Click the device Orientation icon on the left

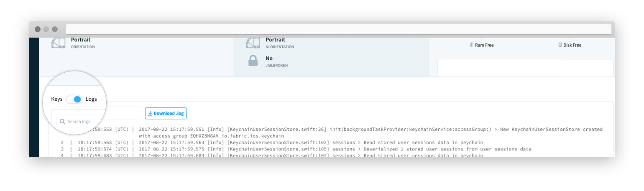58,43
